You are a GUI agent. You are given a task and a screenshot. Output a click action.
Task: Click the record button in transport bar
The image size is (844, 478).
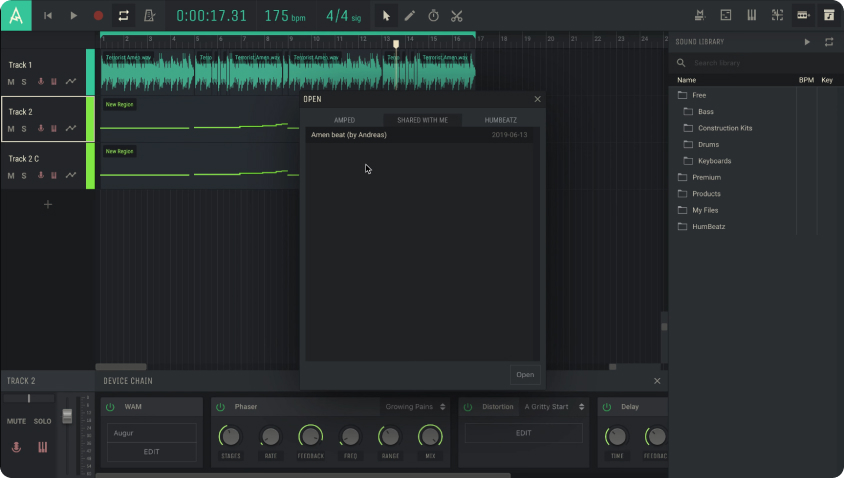[x=98, y=16]
